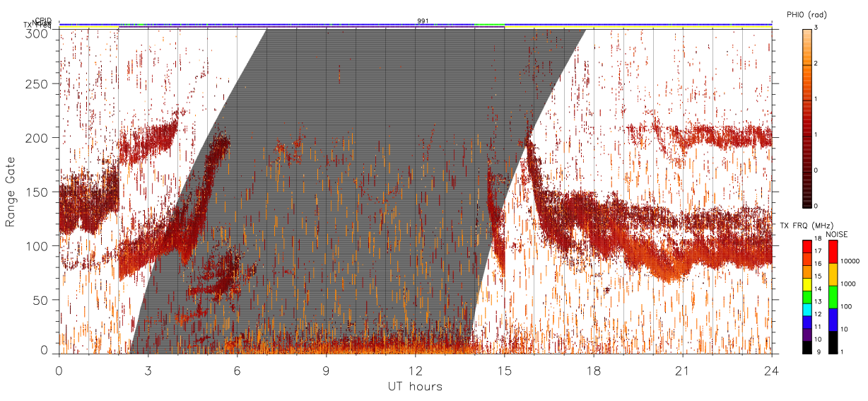Click the black bottom NOISE color band
The image size is (868, 401).
(x=832, y=342)
